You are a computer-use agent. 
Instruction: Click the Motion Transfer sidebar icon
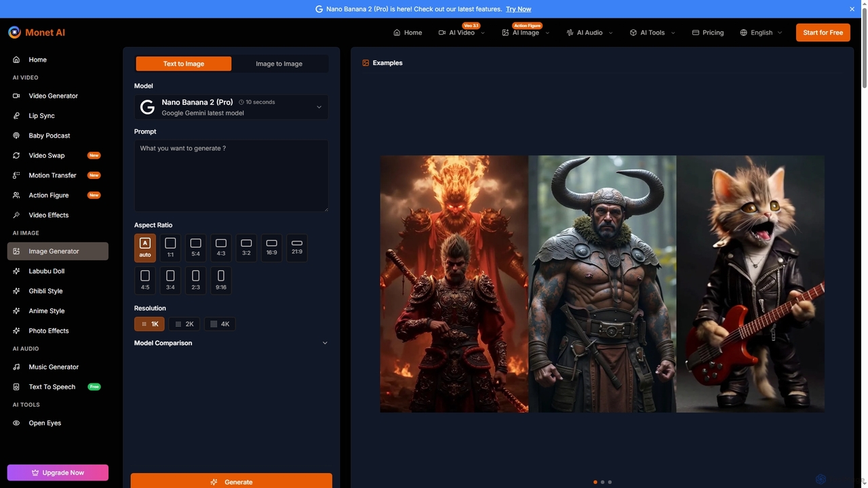tap(16, 175)
